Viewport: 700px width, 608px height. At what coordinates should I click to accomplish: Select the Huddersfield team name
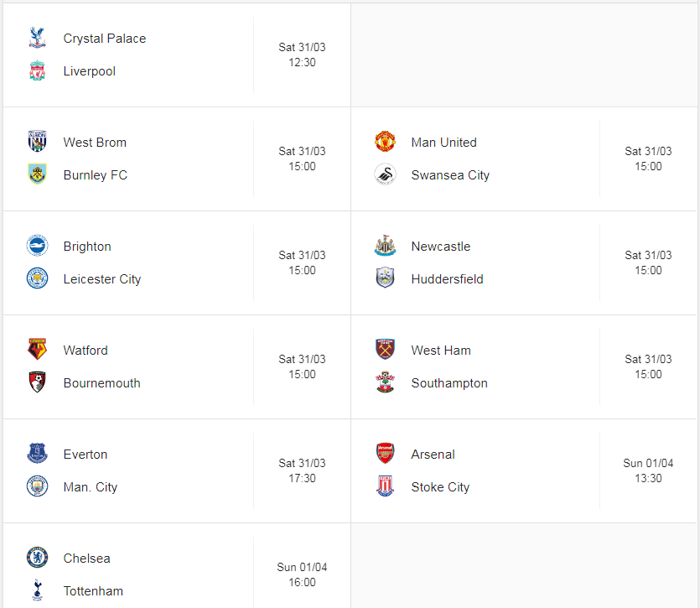447,279
